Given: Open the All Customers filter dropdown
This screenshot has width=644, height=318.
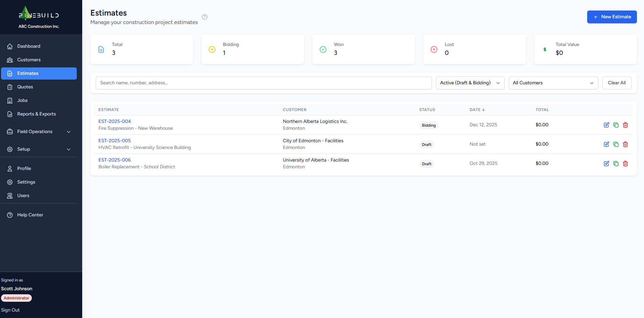Looking at the screenshot, I should [553, 83].
